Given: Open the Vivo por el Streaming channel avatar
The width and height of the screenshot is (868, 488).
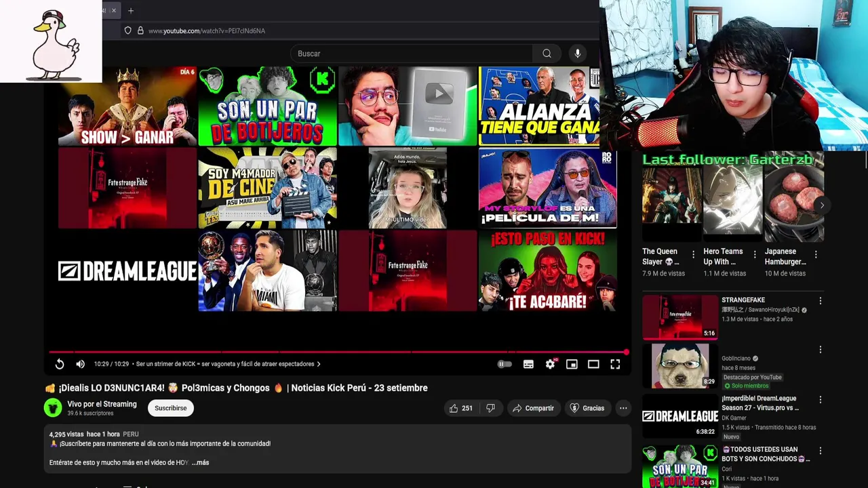Looking at the screenshot, I should (x=53, y=407).
